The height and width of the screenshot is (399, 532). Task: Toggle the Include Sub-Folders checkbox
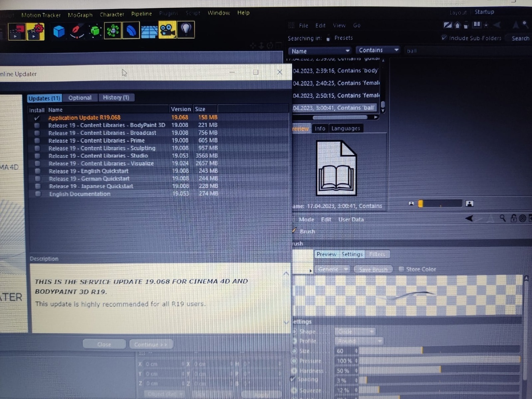444,38
